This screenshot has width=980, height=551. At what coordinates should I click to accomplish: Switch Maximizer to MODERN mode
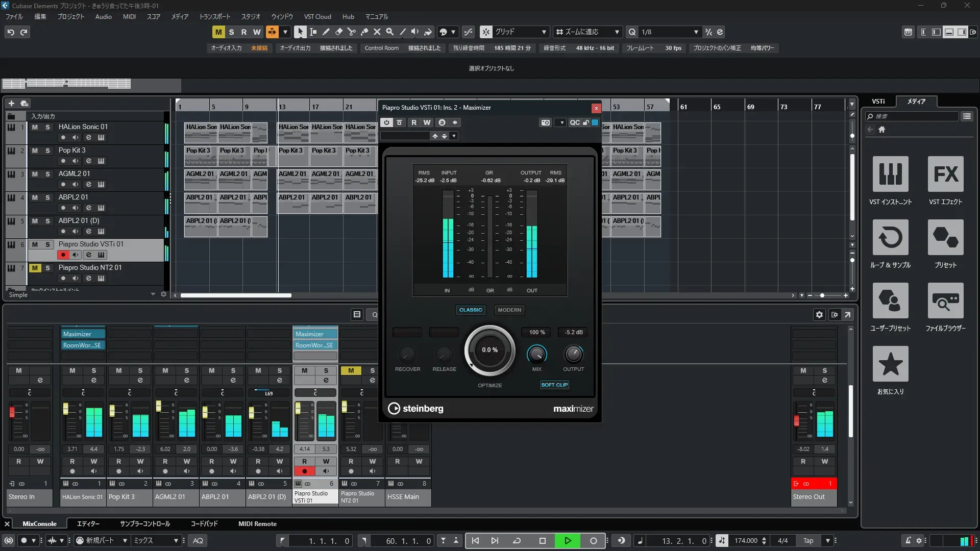pyautogui.click(x=509, y=310)
